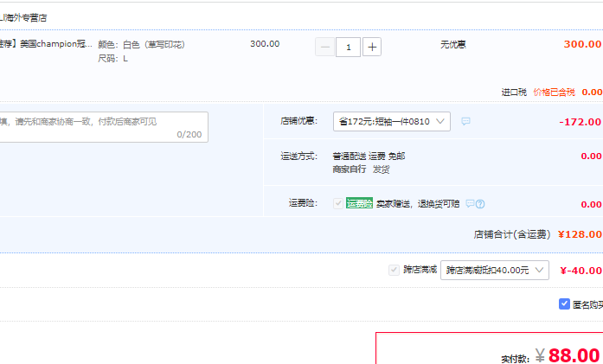Click the 商家自行 发货 text
This screenshot has height=364, width=603.
point(361,169)
